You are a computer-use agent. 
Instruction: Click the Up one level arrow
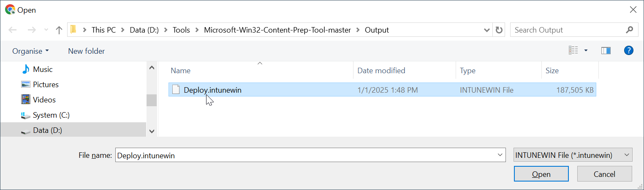(x=59, y=30)
